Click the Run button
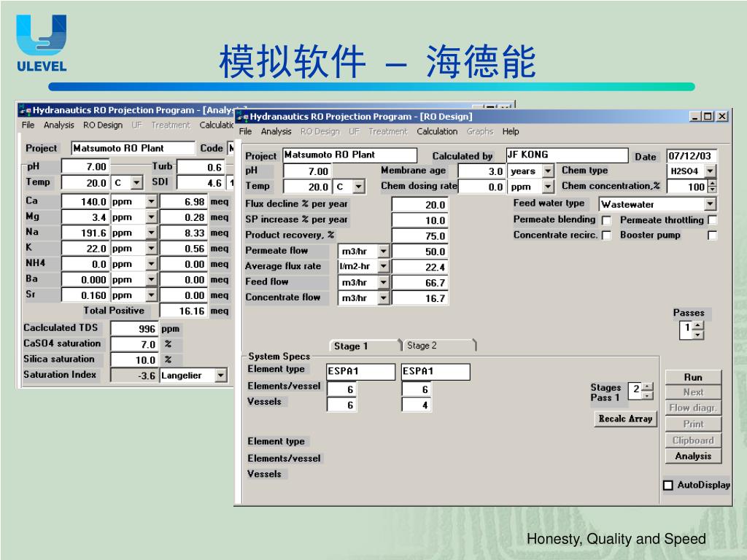The width and height of the screenshot is (747, 560). (693, 377)
